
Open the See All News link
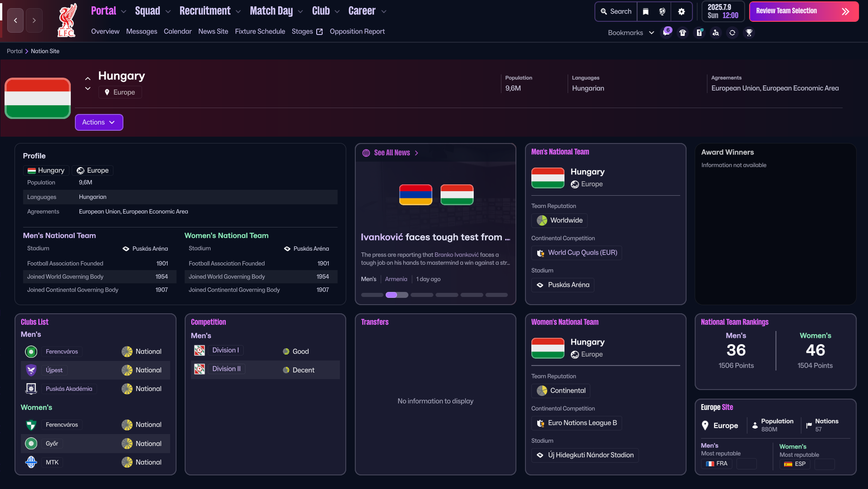point(392,153)
